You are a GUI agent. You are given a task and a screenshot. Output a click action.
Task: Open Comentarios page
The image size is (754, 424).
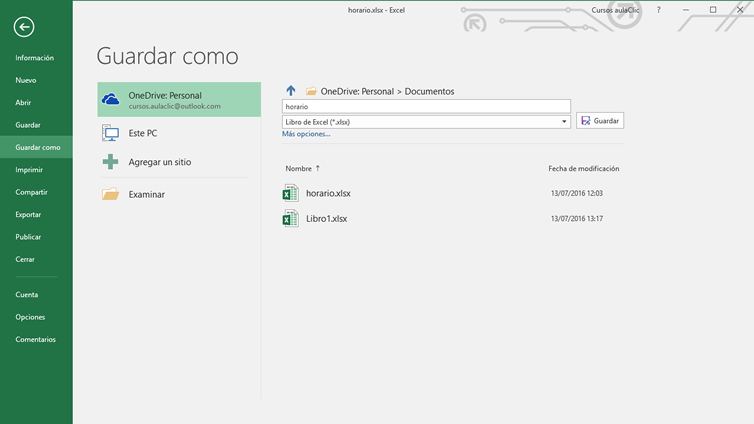tap(36, 339)
